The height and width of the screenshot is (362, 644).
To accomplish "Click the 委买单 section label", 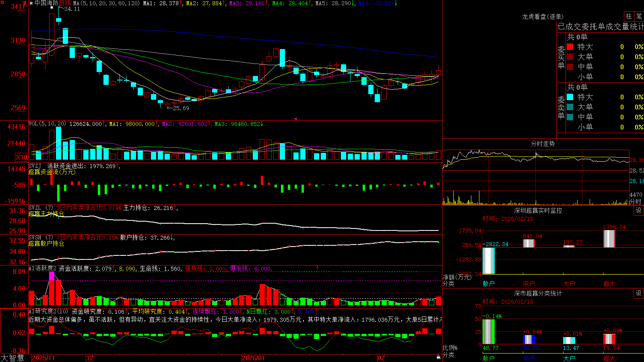I will coord(561,57).
